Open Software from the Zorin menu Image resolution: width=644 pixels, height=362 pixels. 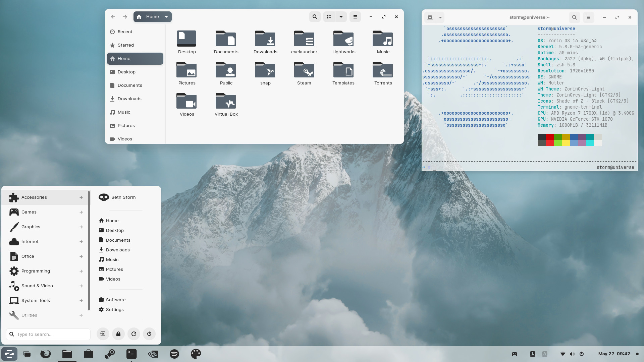pyautogui.click(x=116, y=300)
